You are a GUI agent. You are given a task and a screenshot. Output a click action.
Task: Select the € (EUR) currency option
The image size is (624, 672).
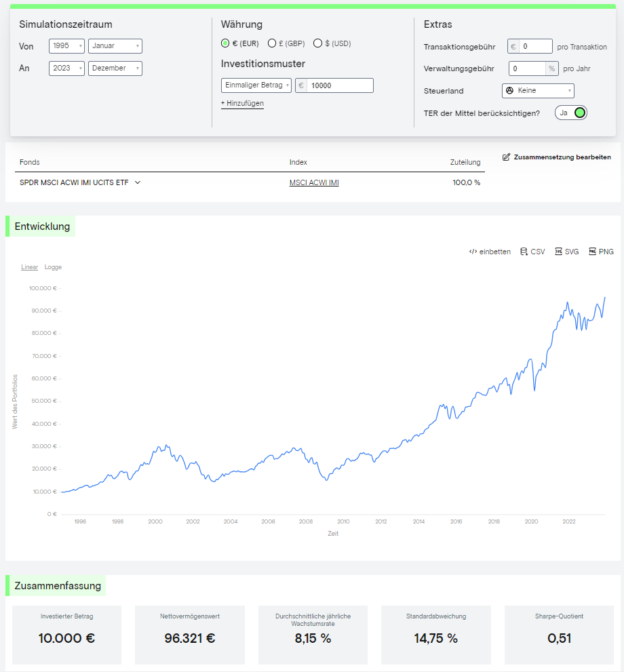pyautogui.click(x=226, y=43)
